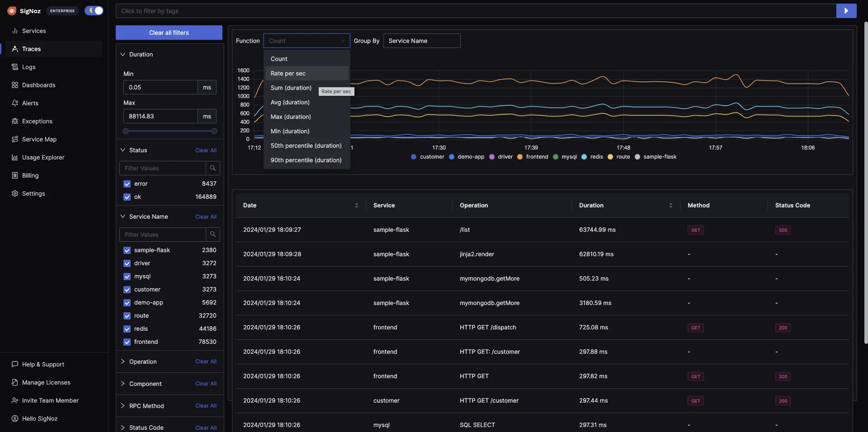Screen dimensions: 868x432
Task: Toggle mysql legend dot in chart
Action: pos(556,157)
